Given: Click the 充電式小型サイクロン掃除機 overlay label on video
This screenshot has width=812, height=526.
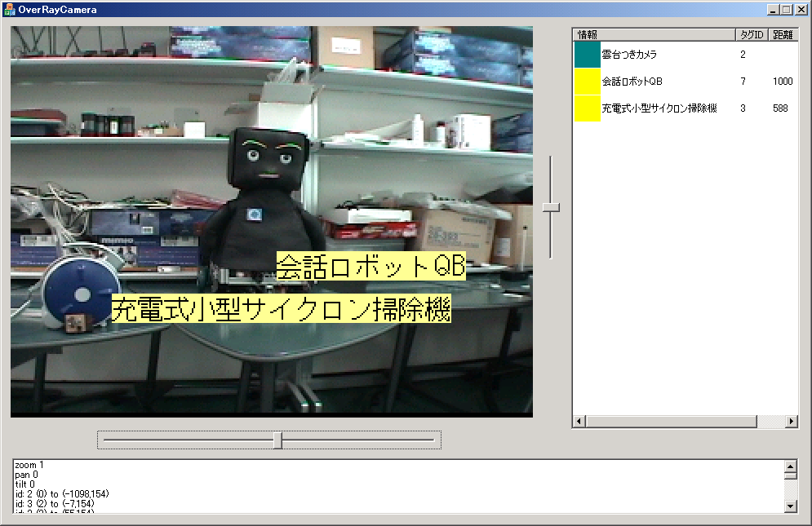Looking at the screenshot, I should click(x=282, y=308).
